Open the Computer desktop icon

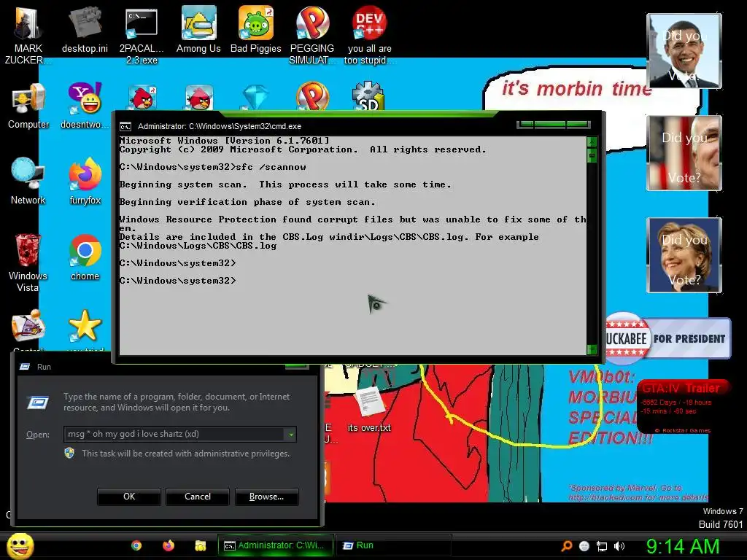tap(28, 106)
